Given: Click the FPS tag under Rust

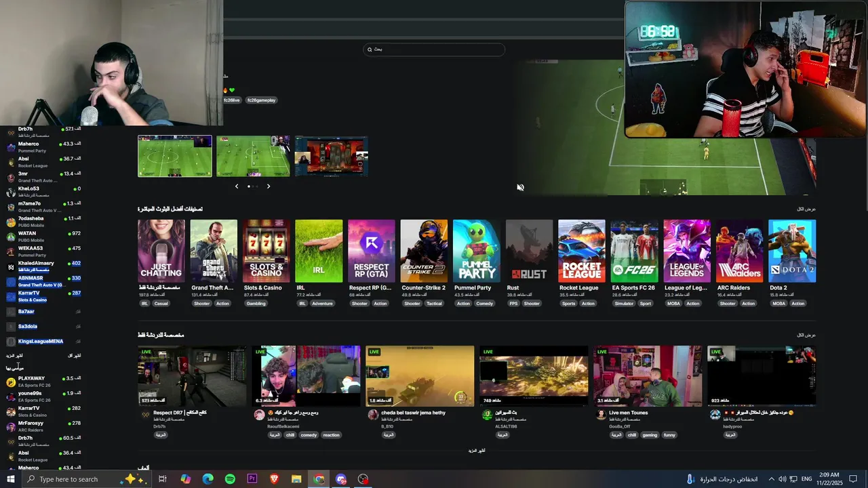Looking at the screenshot, I should pos(513,304).
